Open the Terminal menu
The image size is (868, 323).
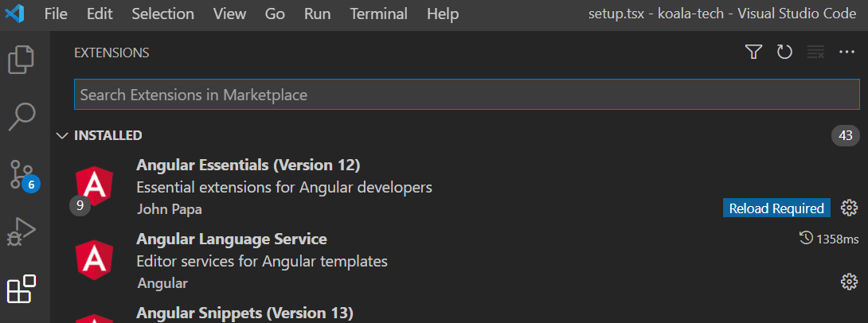(378, 14)
